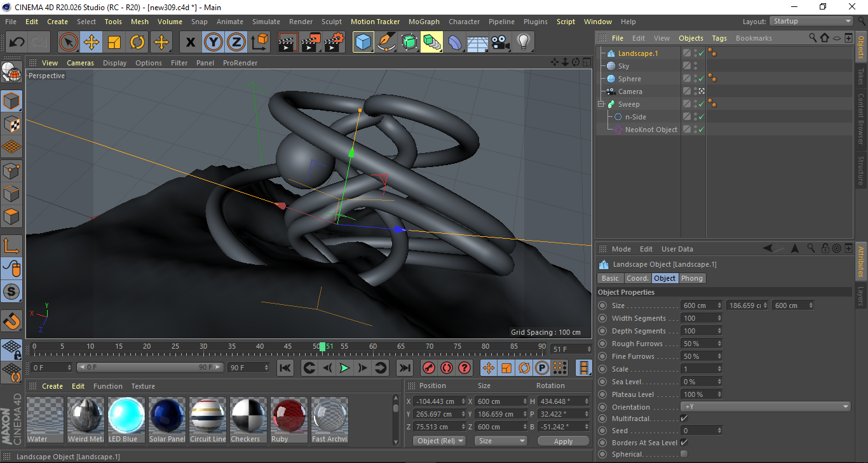Add a Floor environment object
This screenshot has width=868, height=463.
coord(478,43)
